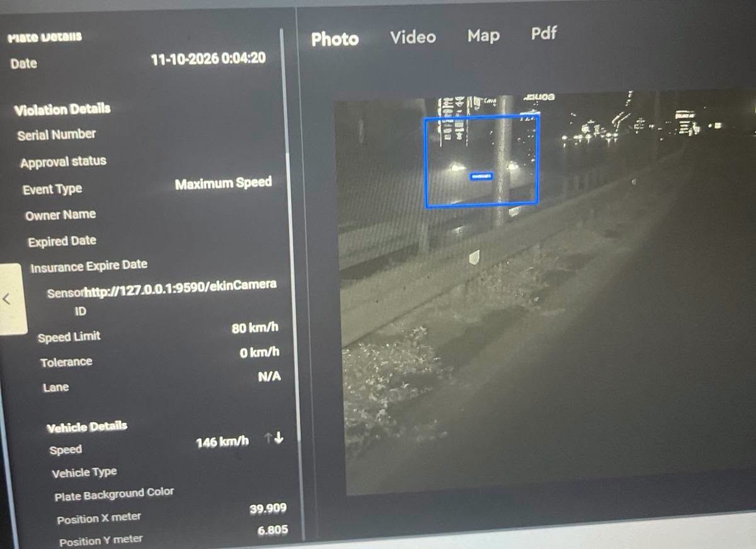756x549 pixels.
Task: Select the 39.909 position X value
Action: (268, 509)
